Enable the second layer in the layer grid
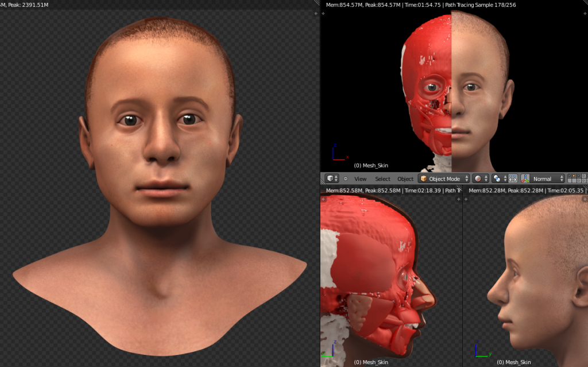588x367 pixels. click(x=574, y=176)
